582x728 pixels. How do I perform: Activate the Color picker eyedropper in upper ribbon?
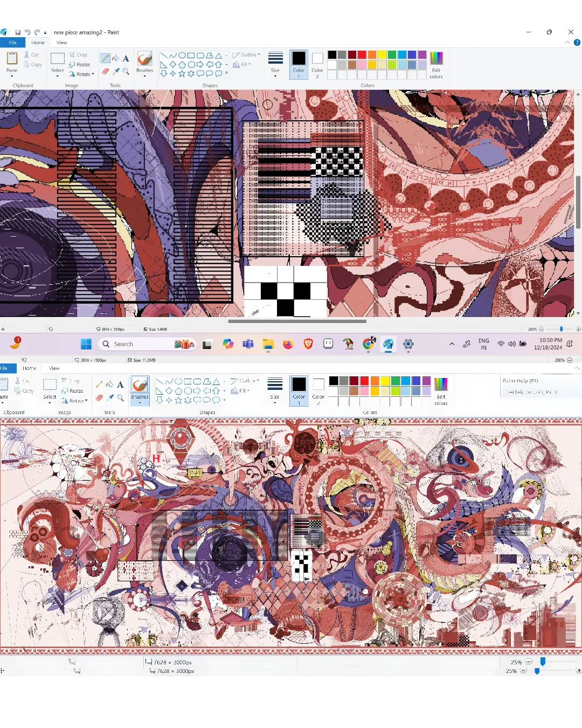pos(116,71)
